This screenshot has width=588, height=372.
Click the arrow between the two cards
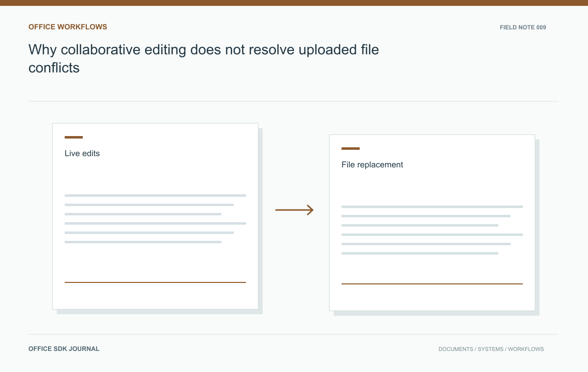point(294,210)
